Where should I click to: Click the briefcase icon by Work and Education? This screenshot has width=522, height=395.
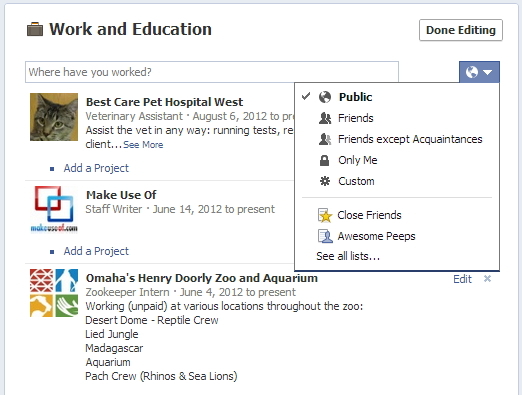[35, 29]
